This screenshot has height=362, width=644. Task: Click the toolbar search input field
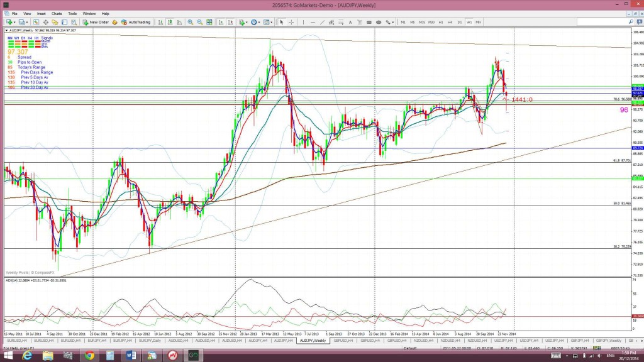coord(602,22)
